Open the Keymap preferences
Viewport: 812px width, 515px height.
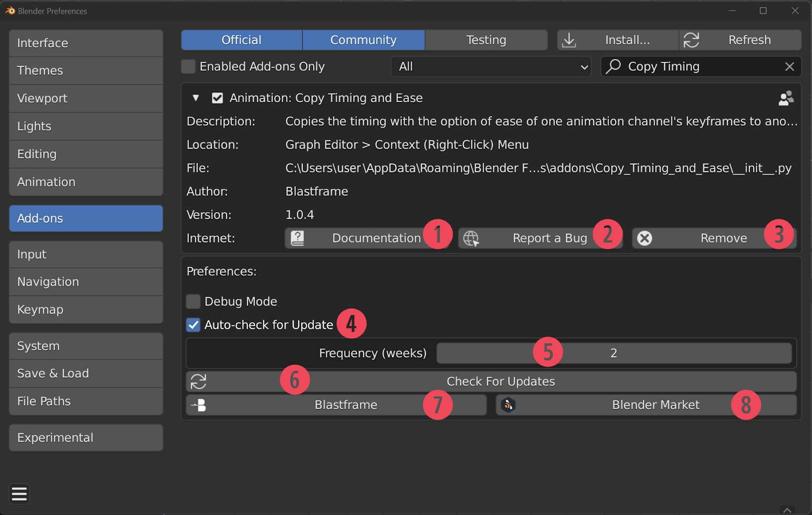pos(86,310)
